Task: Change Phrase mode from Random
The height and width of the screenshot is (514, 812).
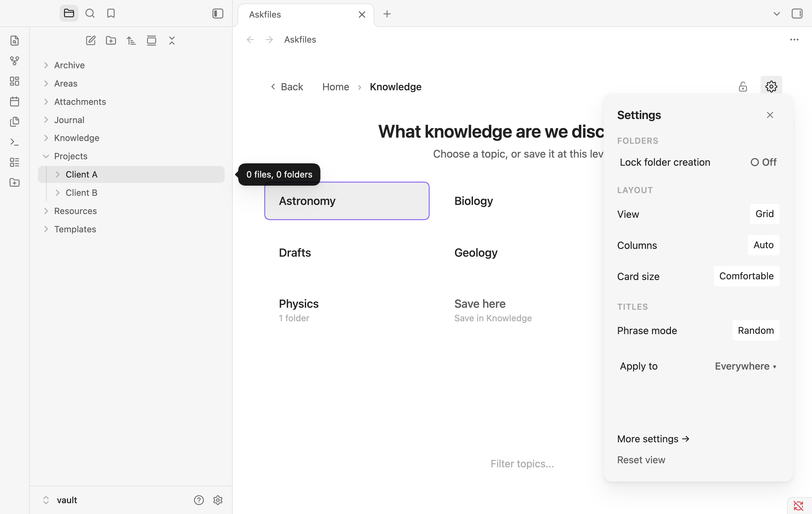Action: (756, 330)
